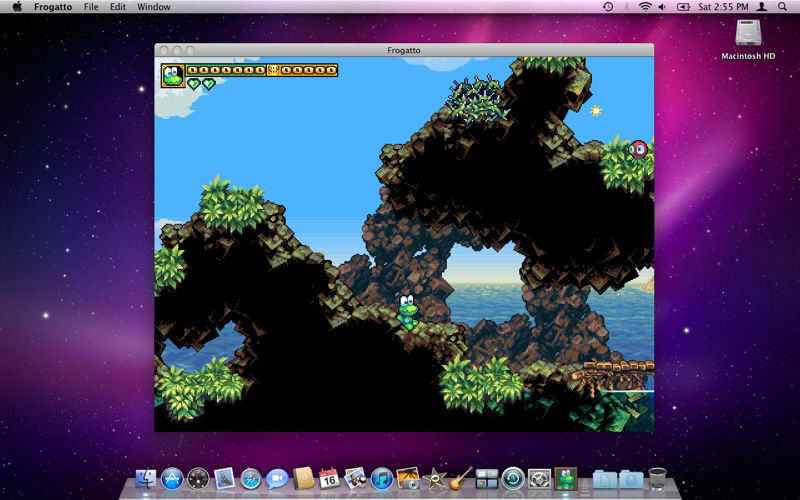This screenshot has height=500, width=800.
Task: Click the glowing sun collectible
Action: (595, 110)
